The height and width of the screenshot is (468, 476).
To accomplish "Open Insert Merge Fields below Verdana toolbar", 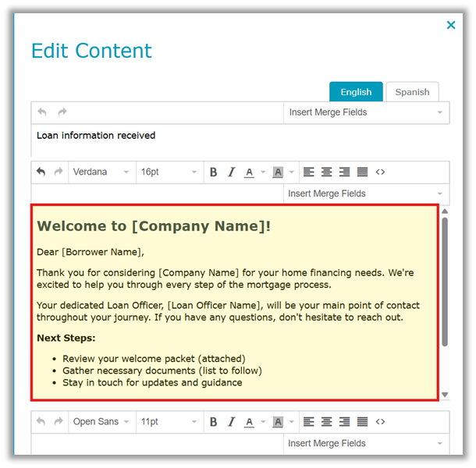I will coord(366,193).
